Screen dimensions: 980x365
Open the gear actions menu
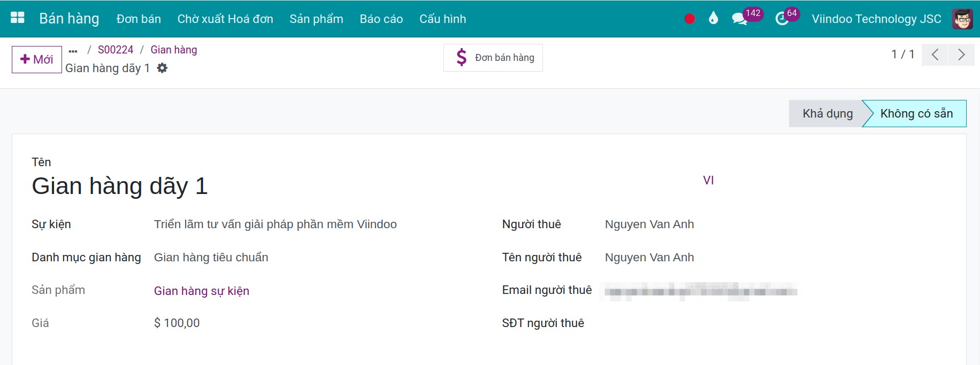click(x=162, y=68)
